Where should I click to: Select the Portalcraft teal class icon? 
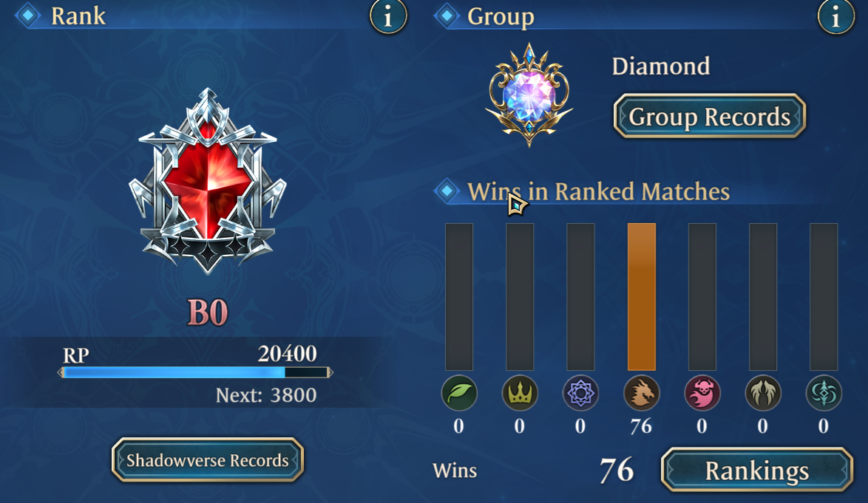[823, 393]
